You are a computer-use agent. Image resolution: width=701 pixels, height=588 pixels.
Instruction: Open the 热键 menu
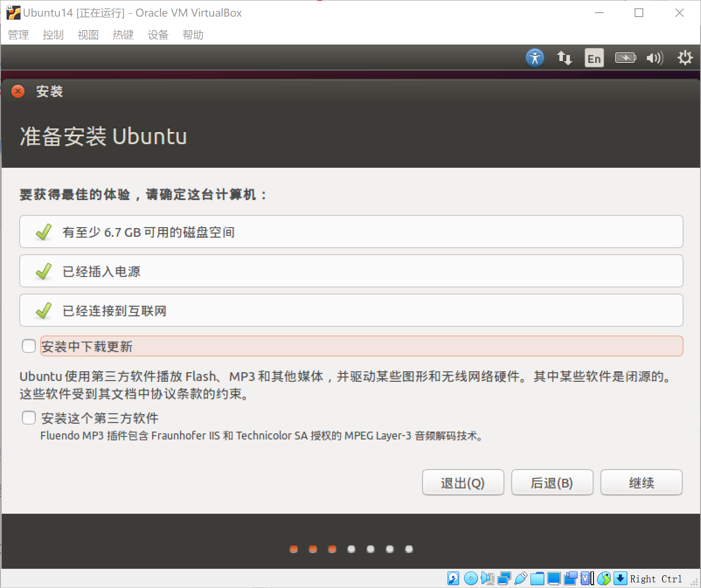coord(123,35)
